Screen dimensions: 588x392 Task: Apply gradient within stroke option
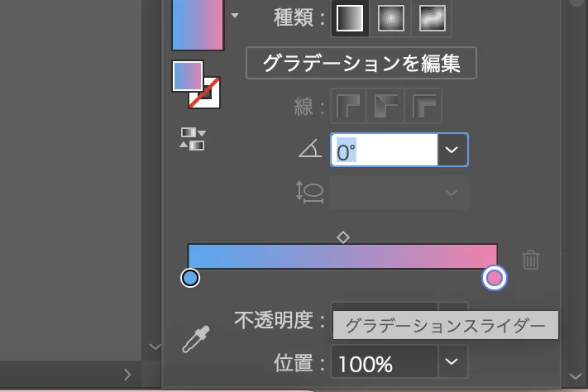pyautogui.click(x=348, y=106)
